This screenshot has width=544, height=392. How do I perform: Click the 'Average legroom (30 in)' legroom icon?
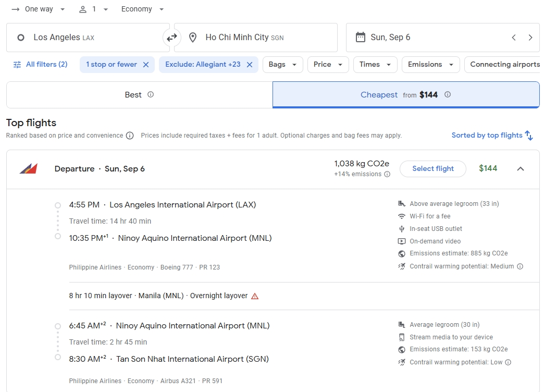click(401, 325)
